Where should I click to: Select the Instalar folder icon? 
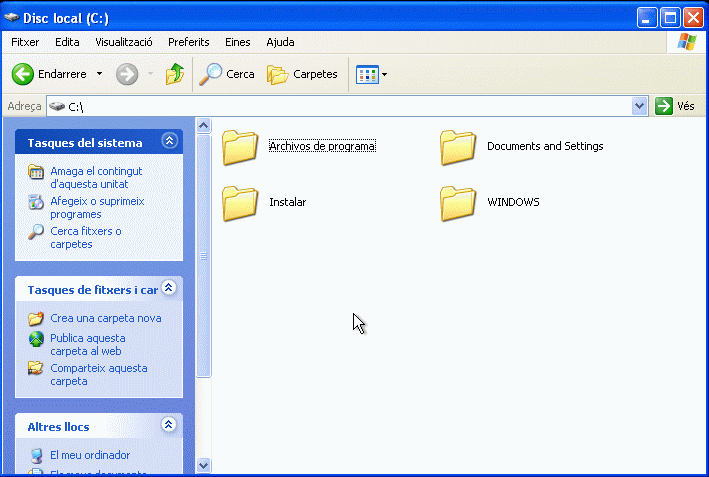pos(241,202)
